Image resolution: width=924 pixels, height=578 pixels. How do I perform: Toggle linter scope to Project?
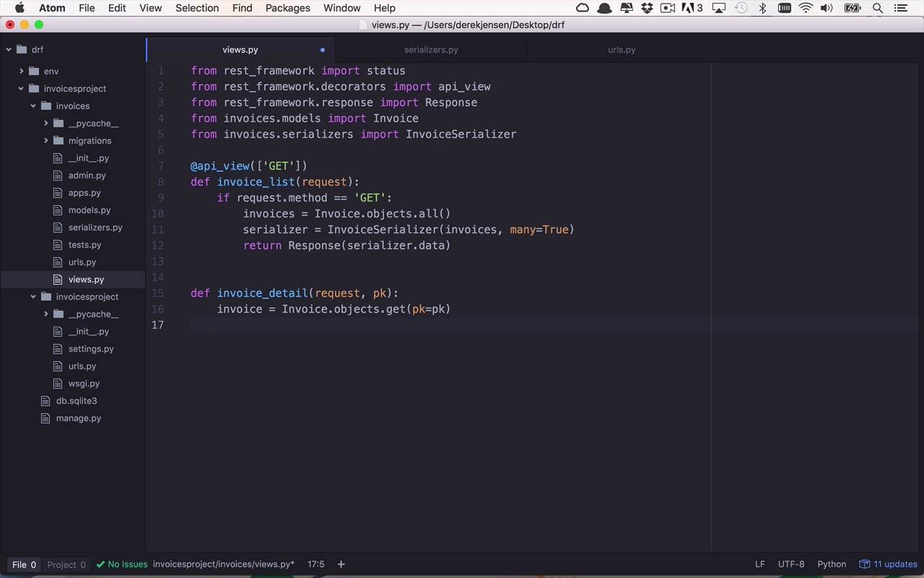coord(66,564)
